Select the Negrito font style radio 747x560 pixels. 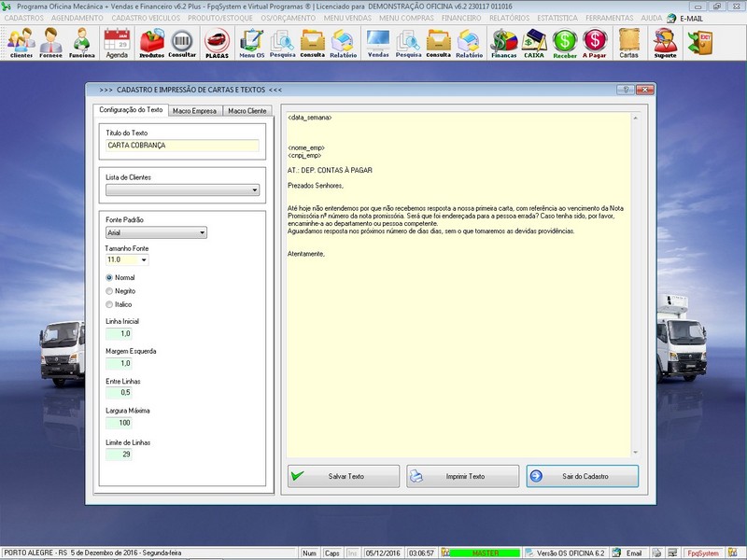109,291
